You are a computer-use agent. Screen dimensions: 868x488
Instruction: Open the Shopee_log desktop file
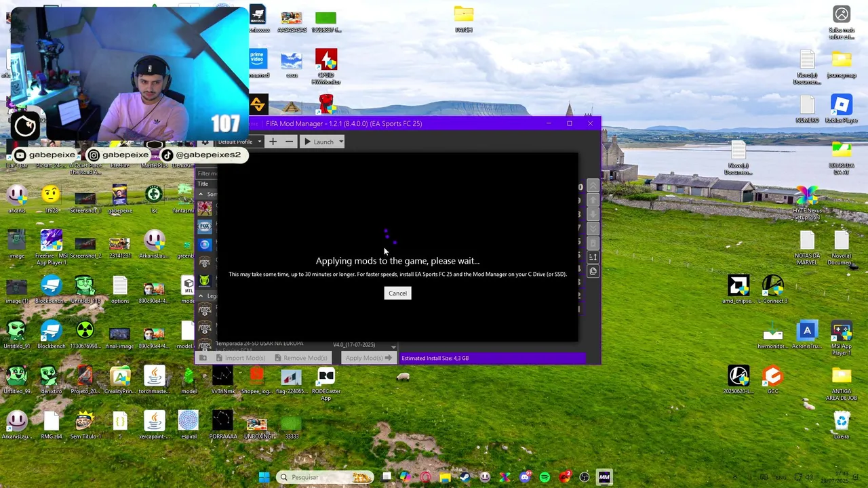coord(256,380)
